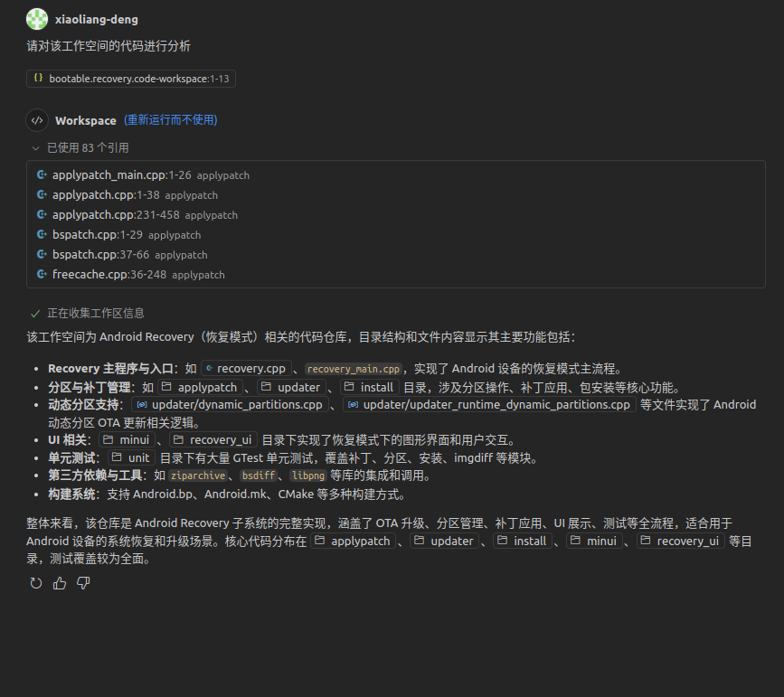The image size is (784, 697).
Task: Collapse the 已使用 83 个引用 references list
Action: click(x=80, y=147)
